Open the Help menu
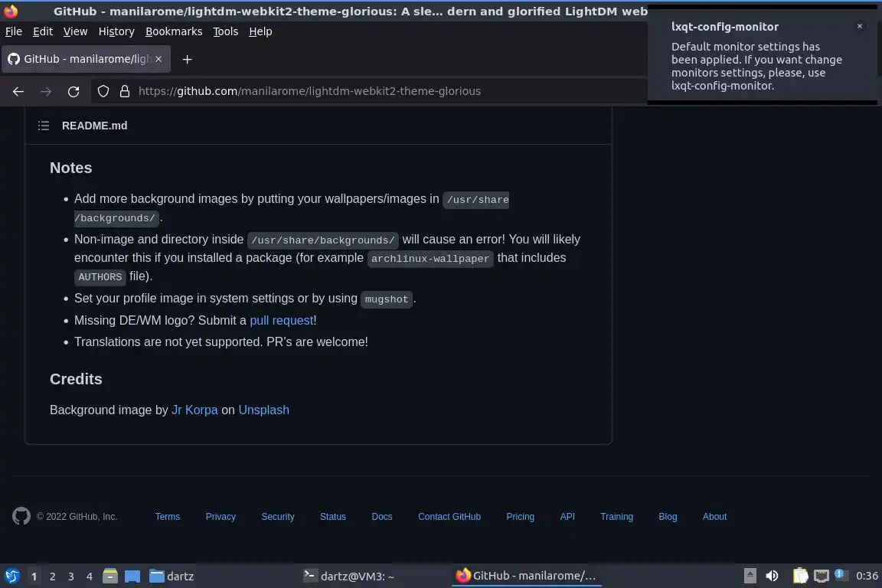The height and width of the screenshot is (588, 882). 260,31
